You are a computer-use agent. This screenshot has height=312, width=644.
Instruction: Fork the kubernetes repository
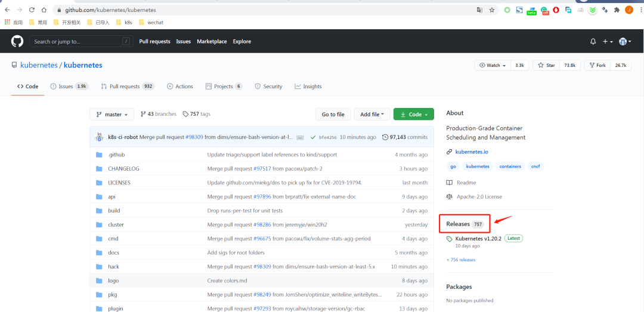click(597, 66)
